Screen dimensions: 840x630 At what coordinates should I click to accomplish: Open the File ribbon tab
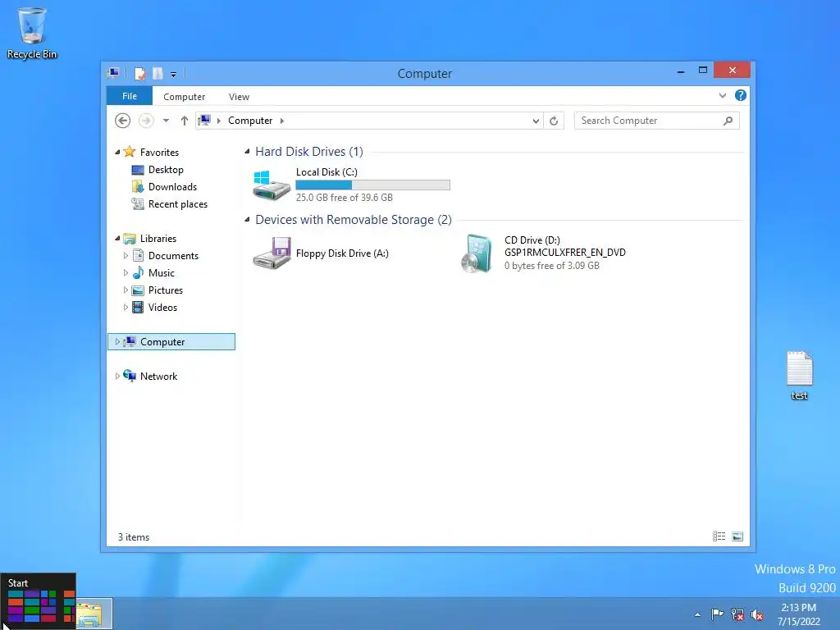pos(129,96)
